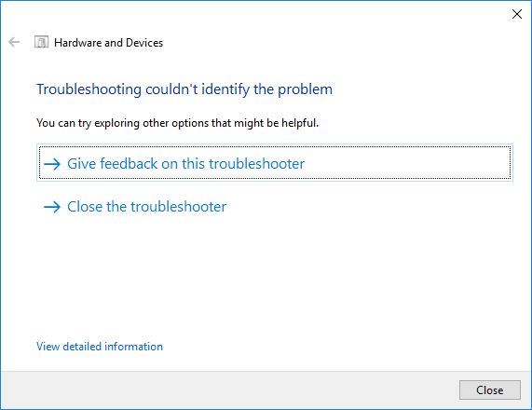Screen dimensions: 532x410
Task: Click the arrow icon beside Give feedback
Action: click(x=52, y=164)
